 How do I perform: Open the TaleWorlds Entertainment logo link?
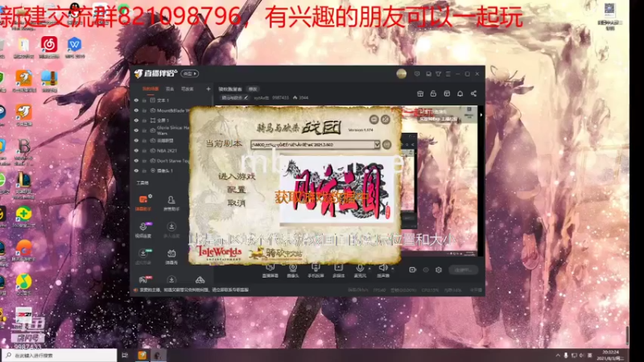pos(220,253)
